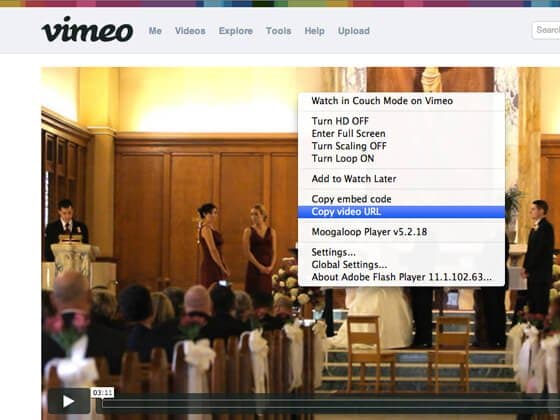Click the Upload link
560x420 pixels.
tap(354, 31)
